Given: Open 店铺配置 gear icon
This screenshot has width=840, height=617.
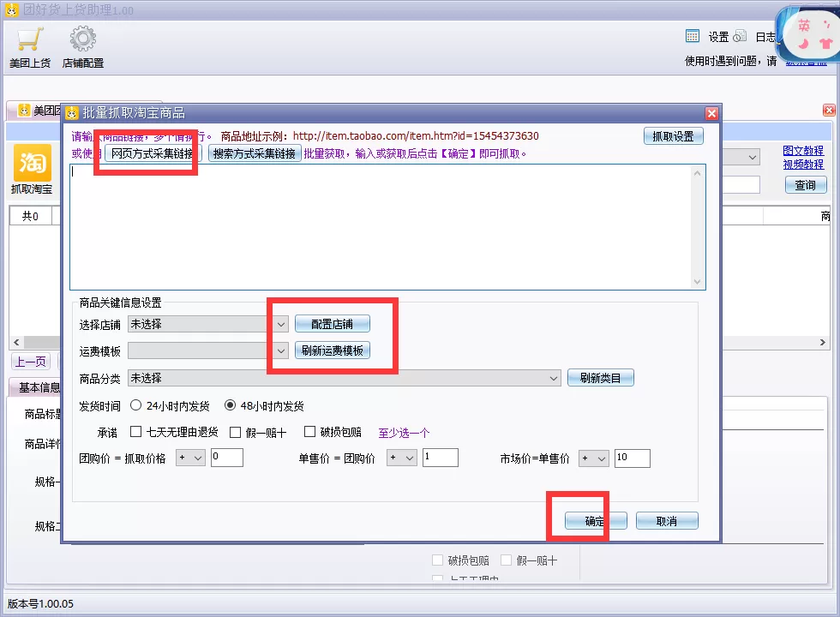Looking at the screenshot, I should (x=82, y=48).
